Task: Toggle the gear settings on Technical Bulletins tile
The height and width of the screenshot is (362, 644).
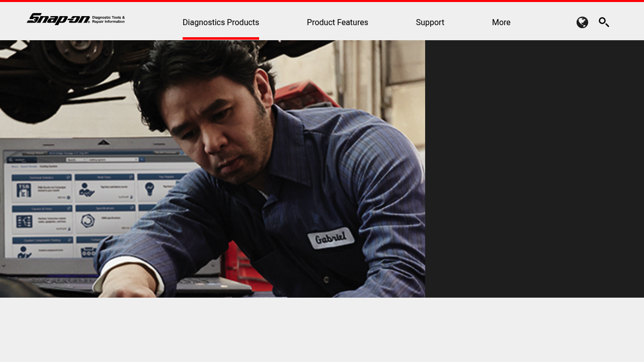Action: pos(68,198)
